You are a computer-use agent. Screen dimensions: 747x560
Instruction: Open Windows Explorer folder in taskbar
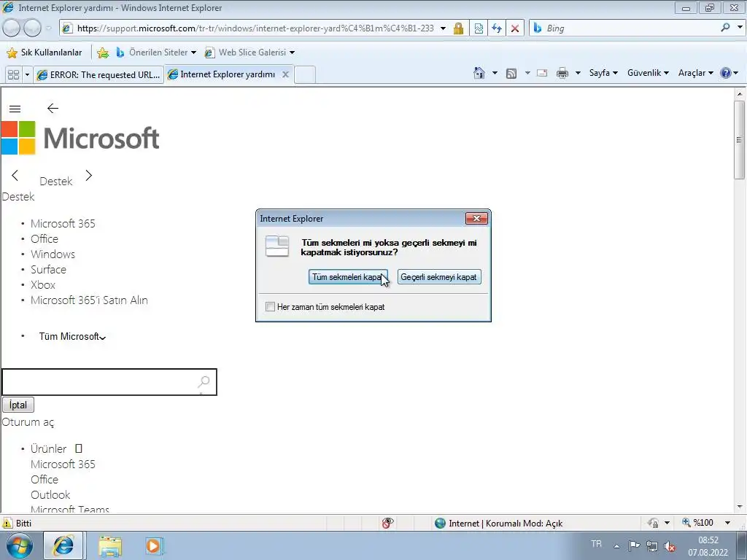tap(110, 545)
